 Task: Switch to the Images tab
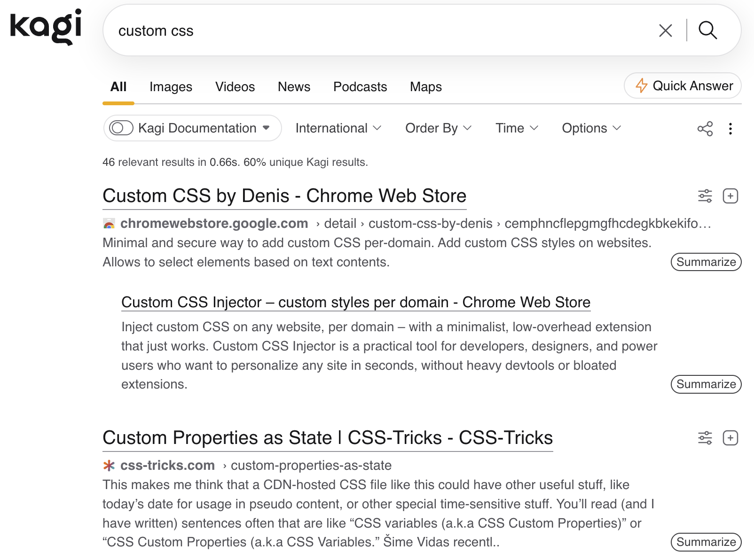[171, 87]
